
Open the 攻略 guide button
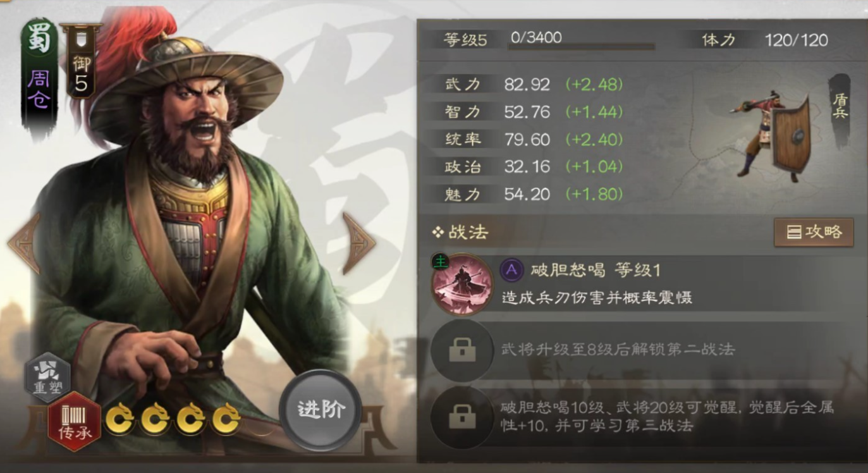[814, 232]
